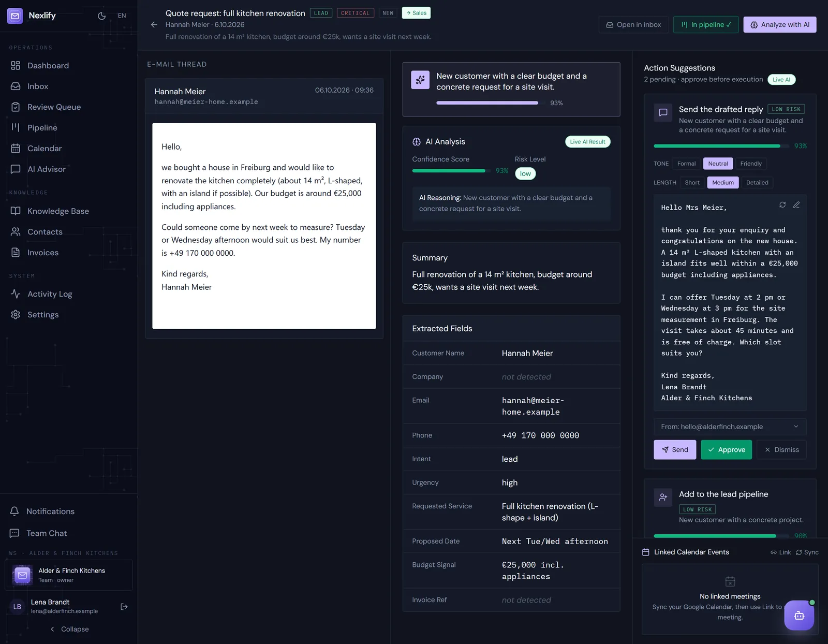This screenshot has width=828, height=644.
Task: Open Dashboard in sidebar
Action: [x=69, y=65]
